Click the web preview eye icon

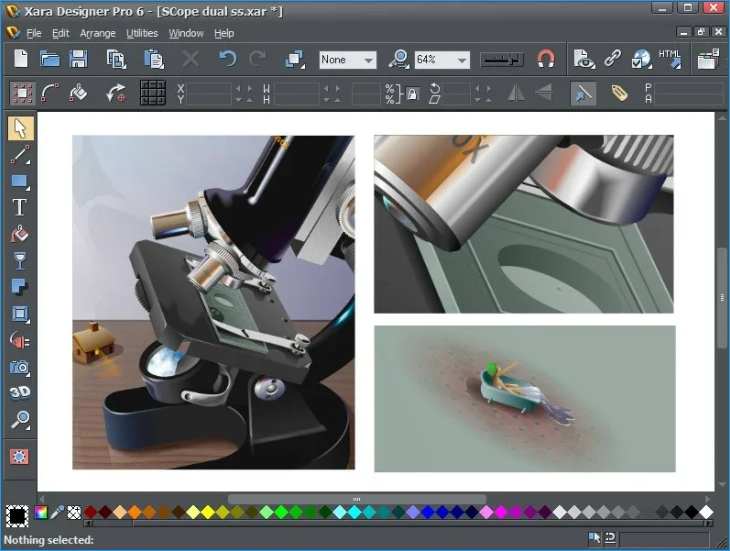[x=584, y=60]
